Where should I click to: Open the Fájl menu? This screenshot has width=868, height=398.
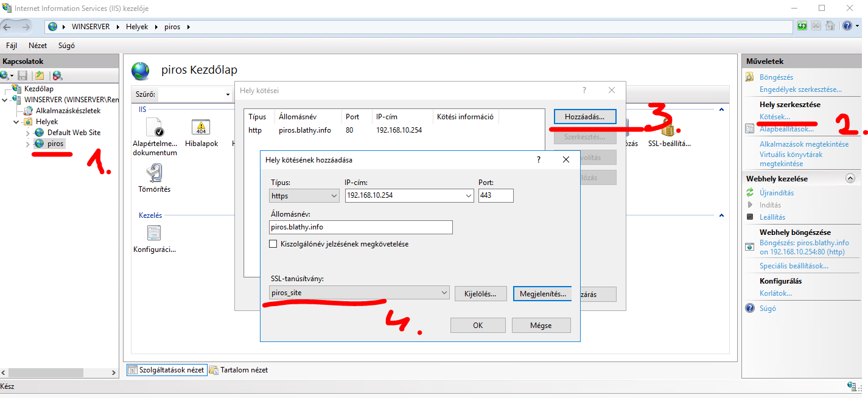click(x=12, y=46)
